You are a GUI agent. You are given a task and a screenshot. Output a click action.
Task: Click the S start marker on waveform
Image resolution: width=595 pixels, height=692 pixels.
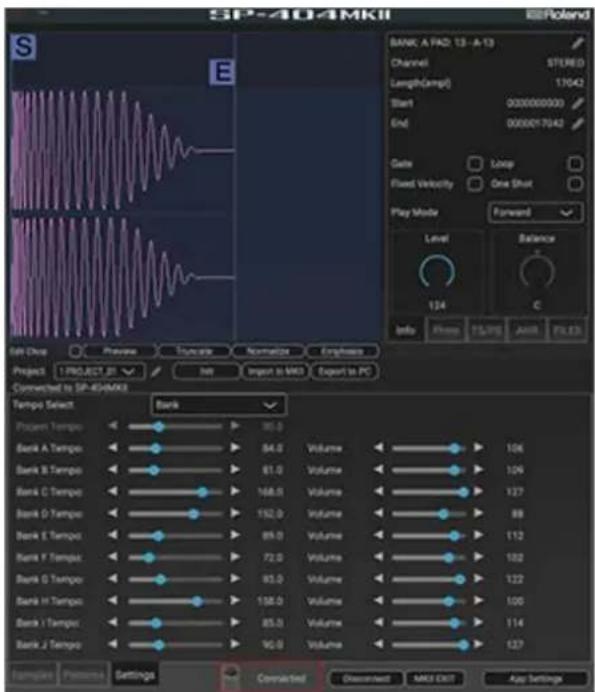click(23, 47)
